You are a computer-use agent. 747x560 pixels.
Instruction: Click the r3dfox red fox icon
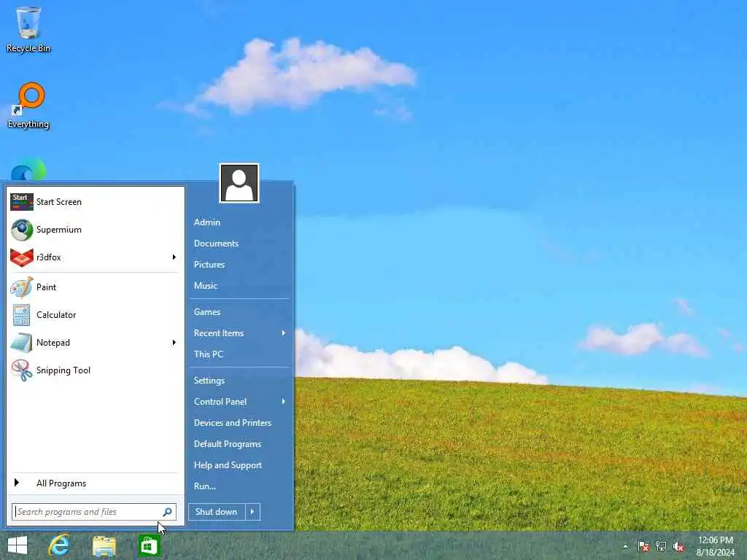pos(22,257)
